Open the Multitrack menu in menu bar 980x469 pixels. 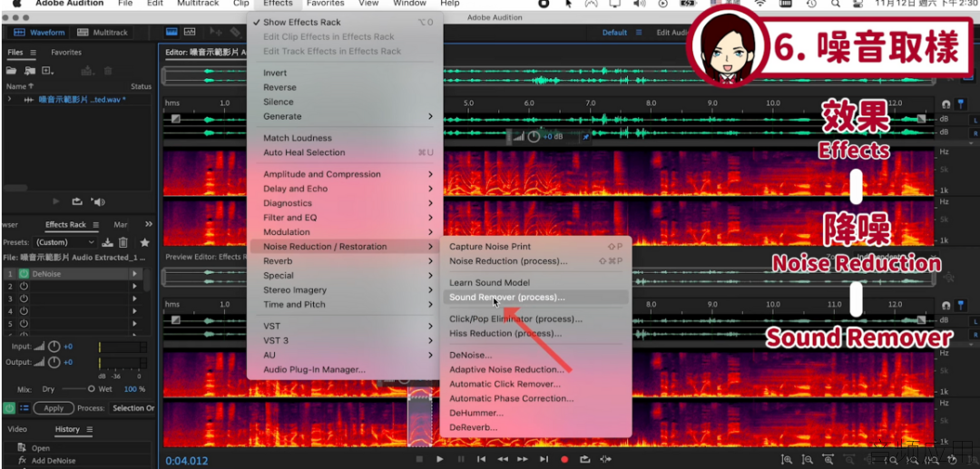[x=198, y=3]
